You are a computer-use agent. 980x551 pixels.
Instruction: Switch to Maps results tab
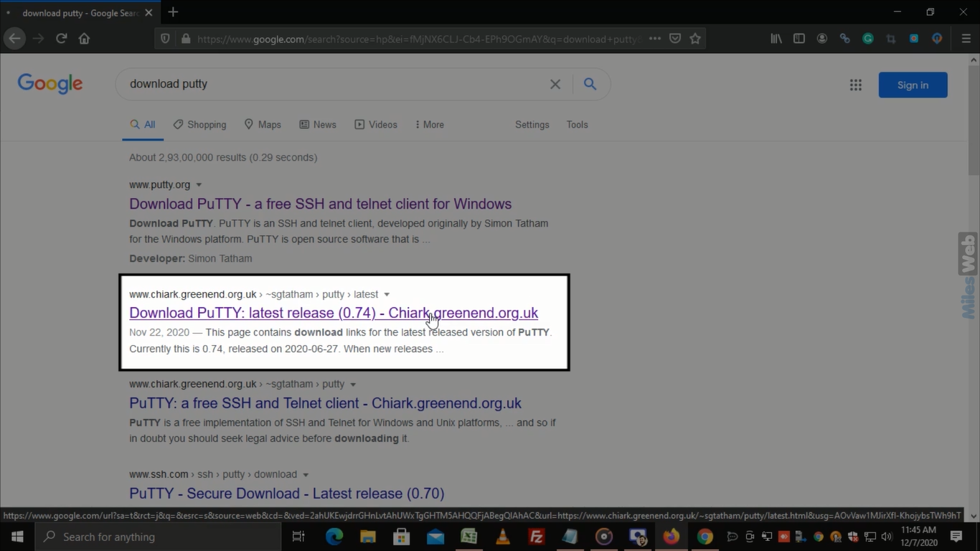(263, 124)
